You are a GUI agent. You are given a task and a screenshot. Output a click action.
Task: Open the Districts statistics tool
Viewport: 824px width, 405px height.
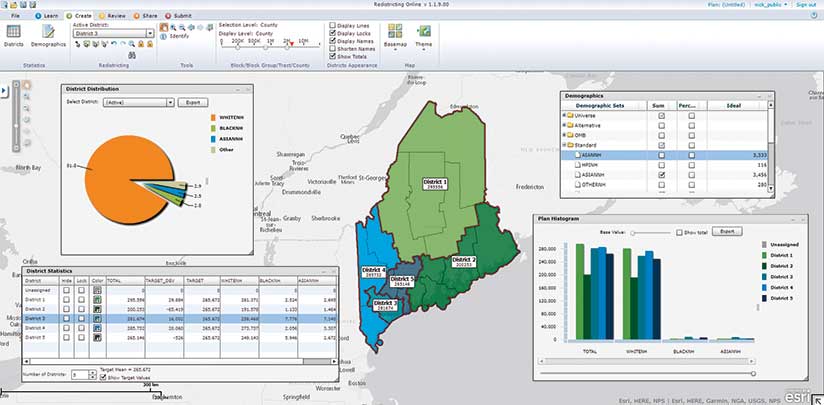click(13, 36)
